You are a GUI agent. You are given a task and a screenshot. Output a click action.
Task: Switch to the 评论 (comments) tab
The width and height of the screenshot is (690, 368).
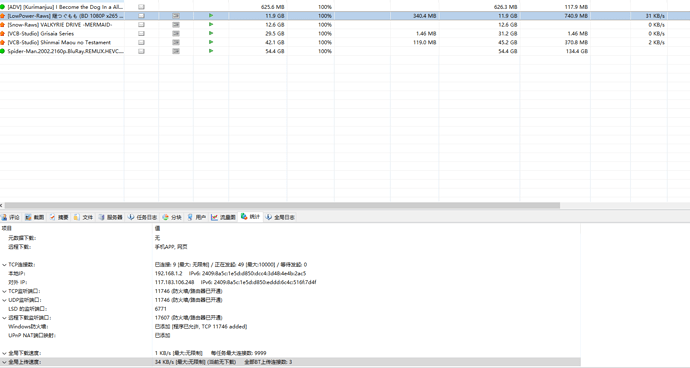(11, 217)
